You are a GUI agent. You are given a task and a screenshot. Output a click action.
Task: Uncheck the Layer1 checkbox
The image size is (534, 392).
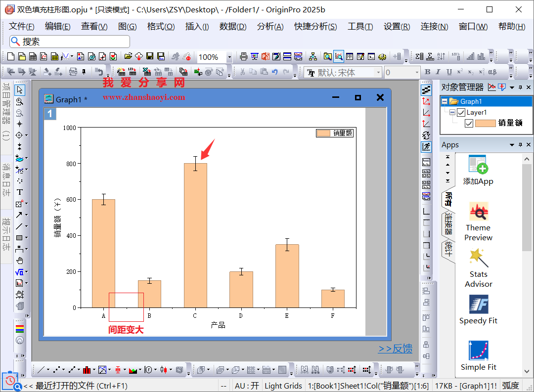pyautogui.click(x=461, y=112)
